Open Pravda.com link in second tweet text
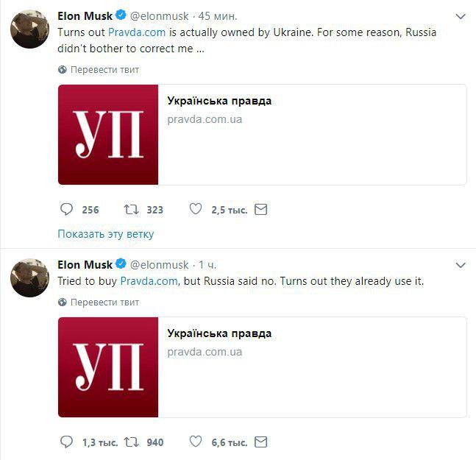Viewport: 476px width, 460px height. [x=149, y=281]
